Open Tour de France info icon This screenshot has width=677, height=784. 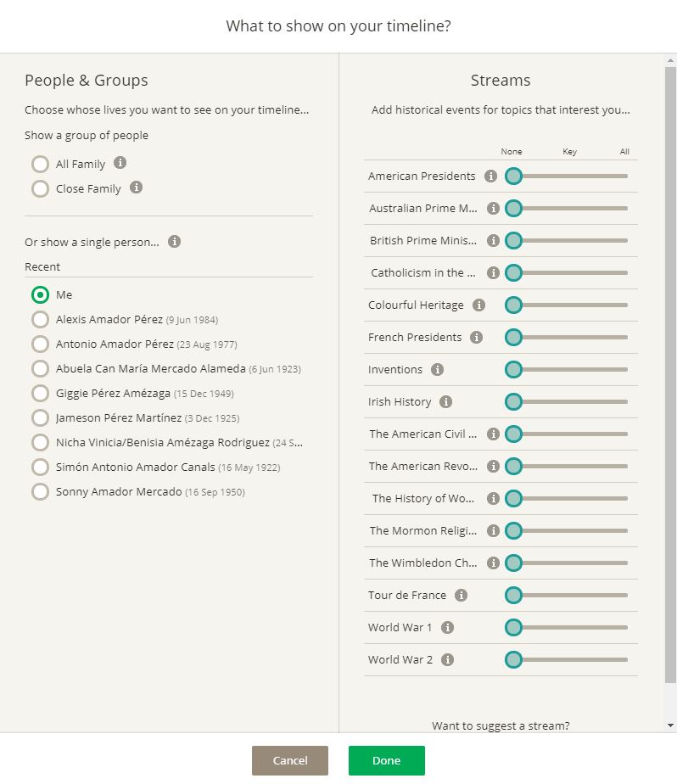461,596
